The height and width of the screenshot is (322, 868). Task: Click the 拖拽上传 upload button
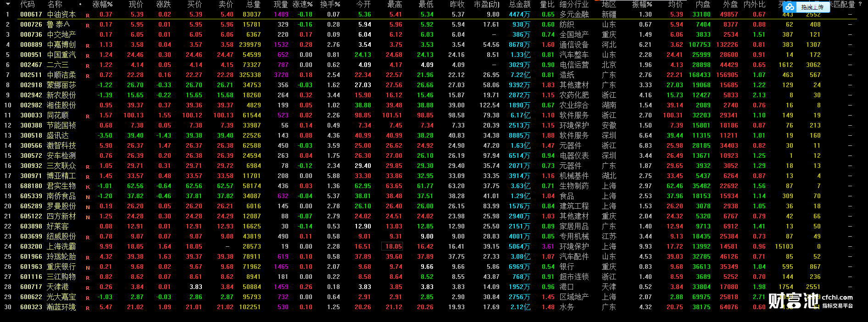pos(812,7)
